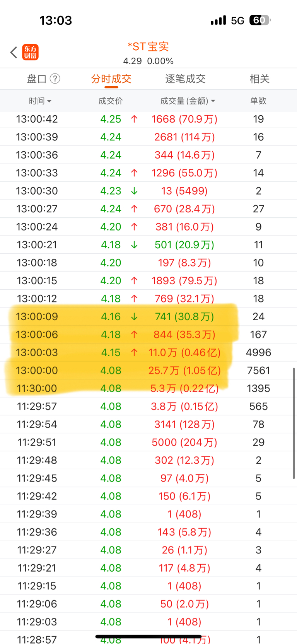This screenshot has width=297, height=644.
Task: Tap the green down arrow at 13:00:09
Action: [x=134, y=317]
